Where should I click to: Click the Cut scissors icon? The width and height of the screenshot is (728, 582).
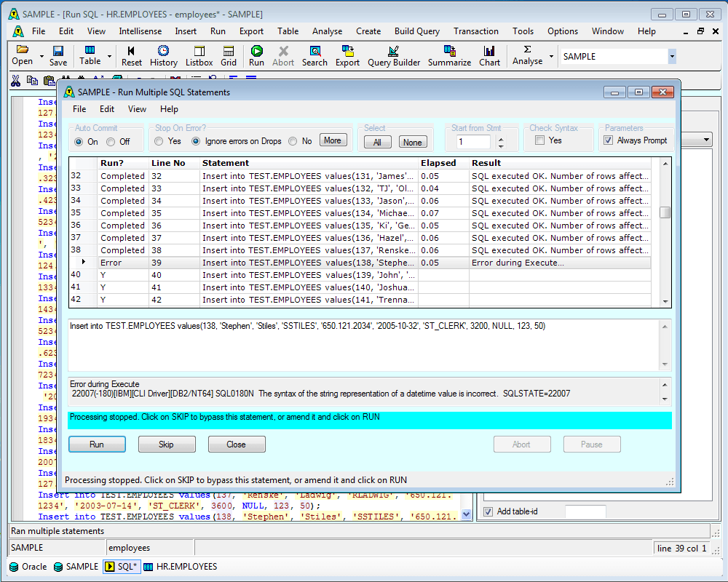coord(16,81)
